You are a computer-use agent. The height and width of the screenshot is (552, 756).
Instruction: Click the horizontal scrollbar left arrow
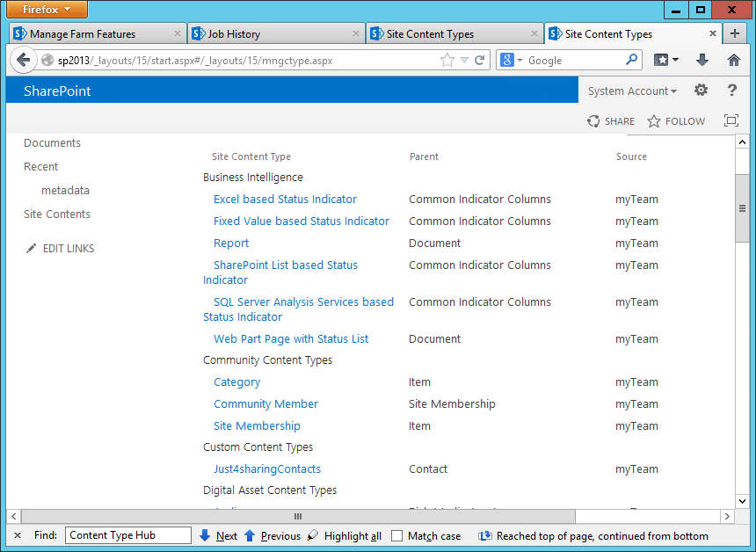pos(13,516)
